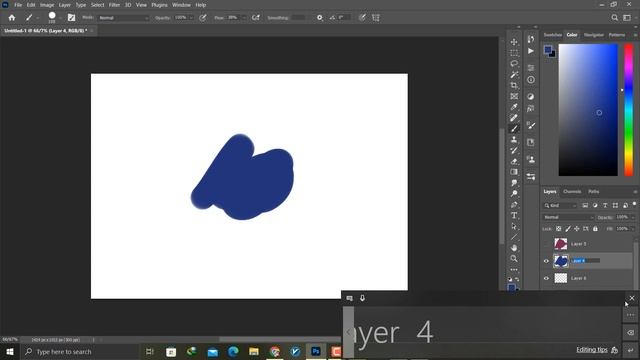The height and width of the screenshot is (360, 640).
Task: Open the brush Opacity dropdown arrow
Action: 191,18
